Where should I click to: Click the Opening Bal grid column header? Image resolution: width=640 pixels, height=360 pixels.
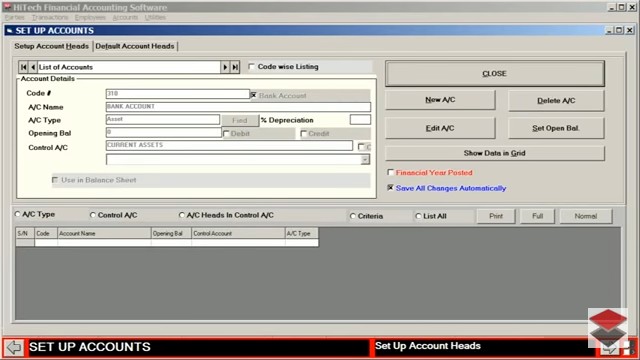tap(171, 233)
